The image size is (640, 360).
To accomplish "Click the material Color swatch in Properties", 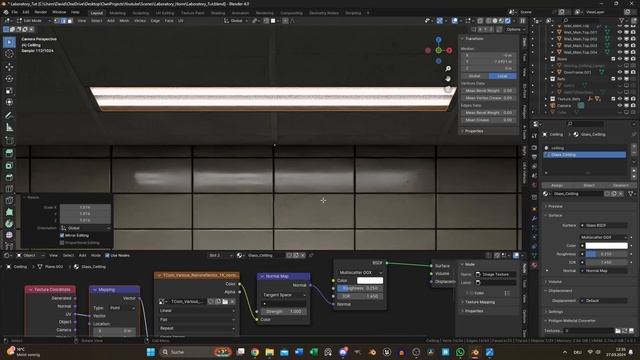I will [x=606, y=246].
